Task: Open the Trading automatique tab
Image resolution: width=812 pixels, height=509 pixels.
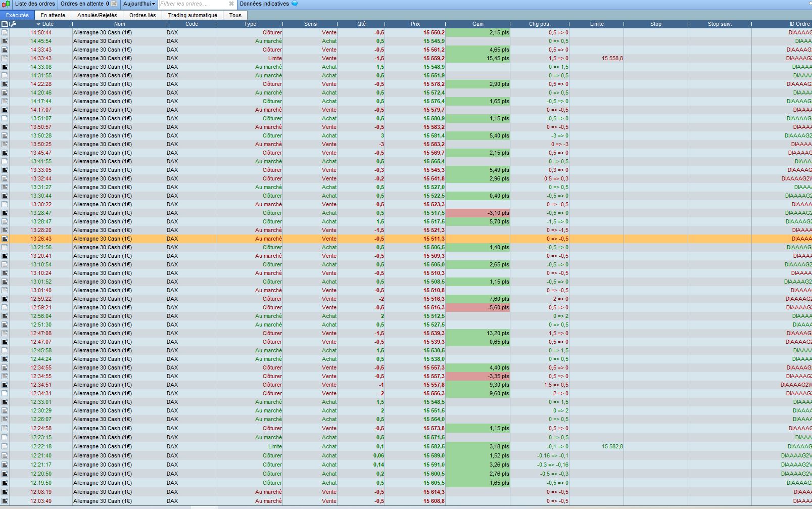Action: point(193,15)
